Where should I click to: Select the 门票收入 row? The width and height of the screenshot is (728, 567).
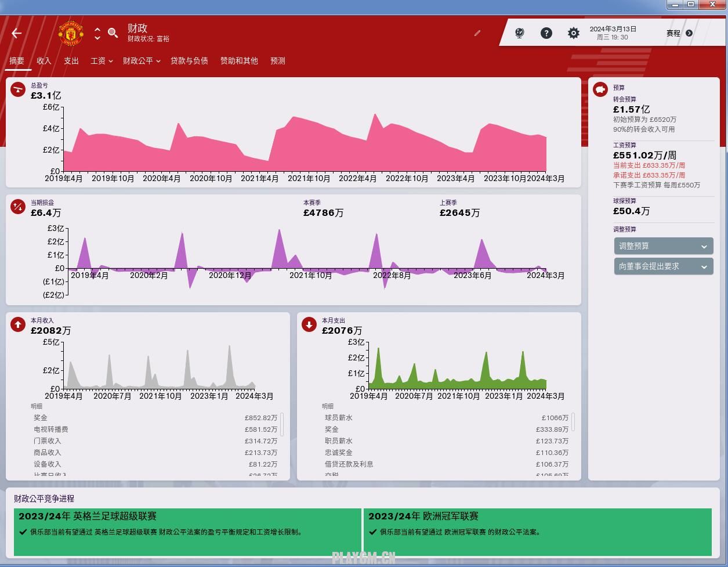click(x=155, y=441)
